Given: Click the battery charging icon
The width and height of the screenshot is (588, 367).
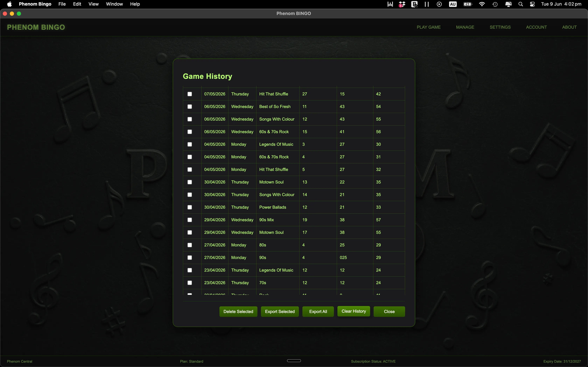Looking at the screenshot, I should tap(467, 4).
